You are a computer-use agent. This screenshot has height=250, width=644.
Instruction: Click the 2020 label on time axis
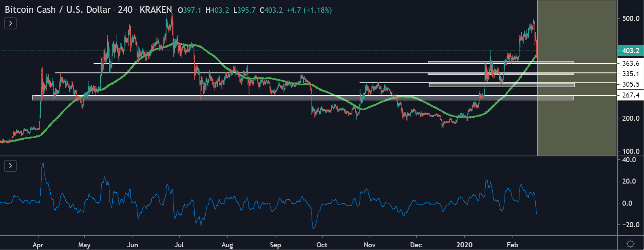[x=464, y=245]
